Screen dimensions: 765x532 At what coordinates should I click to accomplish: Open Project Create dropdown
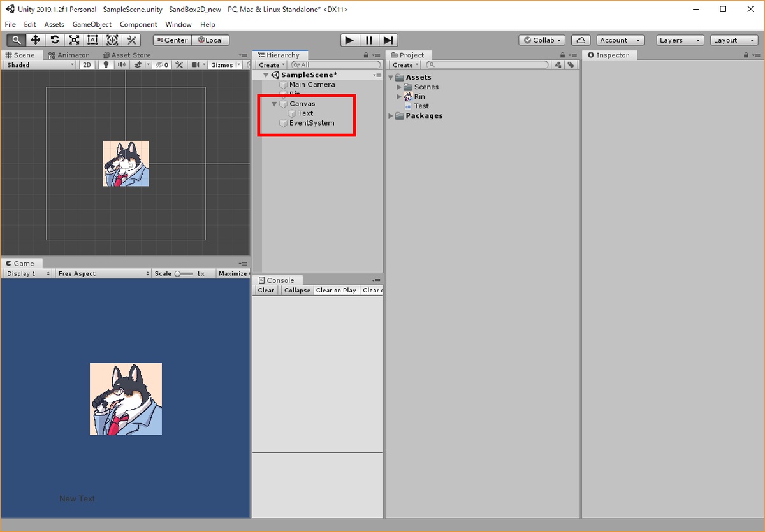(405, 65)
